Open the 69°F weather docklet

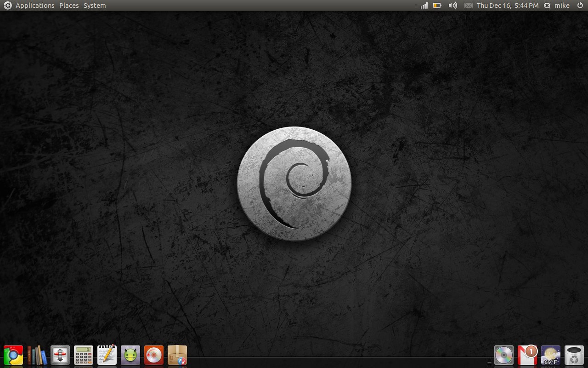coord(551,355)
